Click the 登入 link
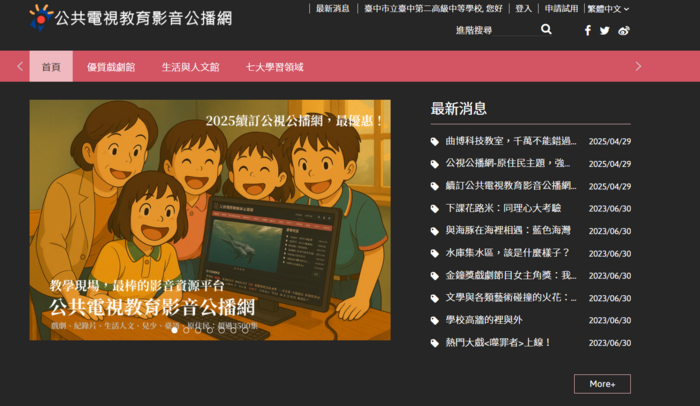 [524, 8]
